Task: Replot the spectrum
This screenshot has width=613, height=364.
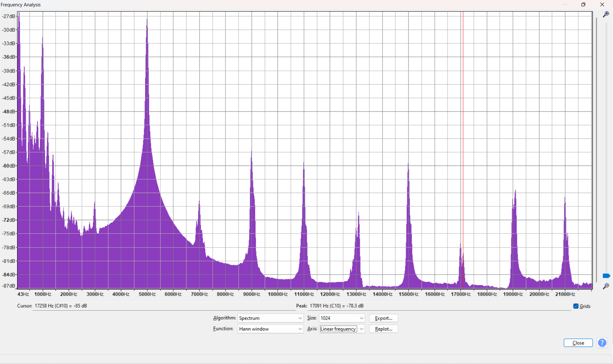Action: pos(383,329)
